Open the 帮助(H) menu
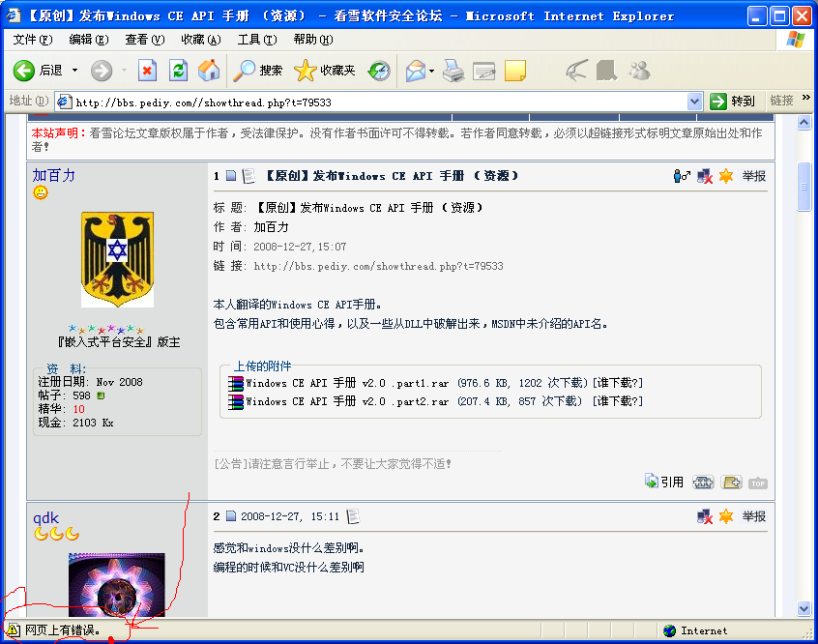Viewport: 818px width, 644px height. pyautogui.click(x=313, y=40)
